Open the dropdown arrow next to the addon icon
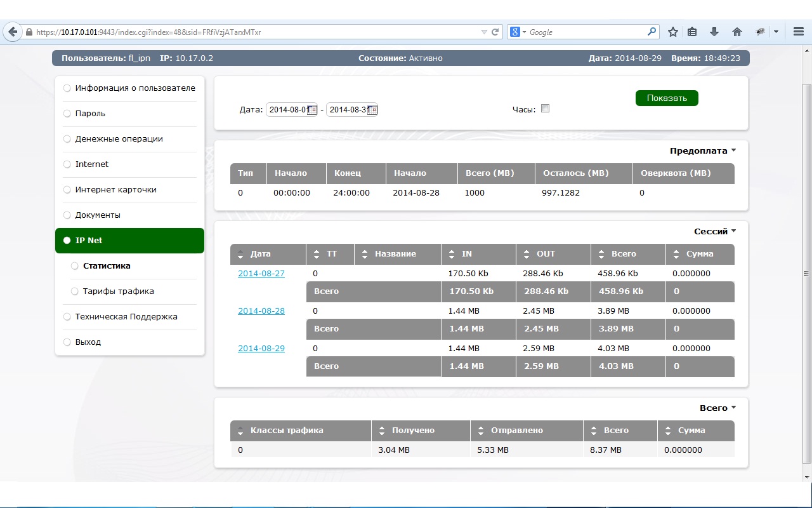The height and width of the screenshot is (508, 812). (776, 32)
